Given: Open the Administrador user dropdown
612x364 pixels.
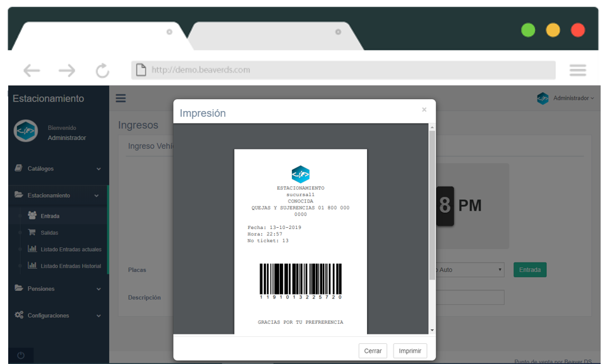Looking at the screenshot, I should [573, 98].
